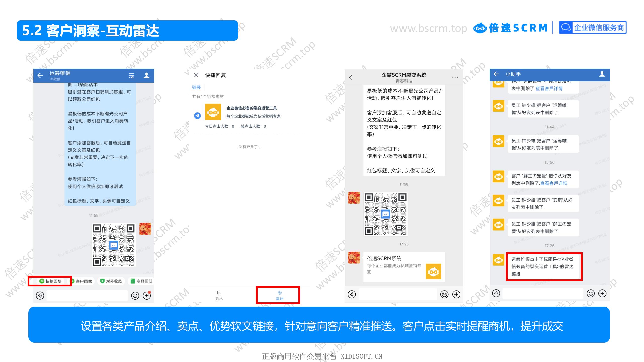
Task: Tap plus attachment icon in 运筹帷幄 chat
Action: point(147,295)
